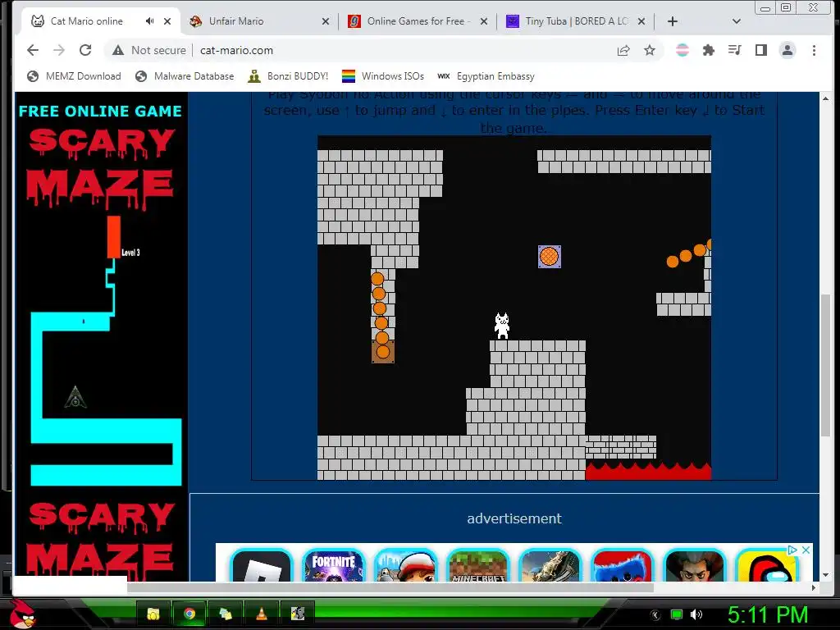Open the Bonzi BUDDY! bookmark
The height and width of the screenshot is (630, 840).
click(288, 76)
